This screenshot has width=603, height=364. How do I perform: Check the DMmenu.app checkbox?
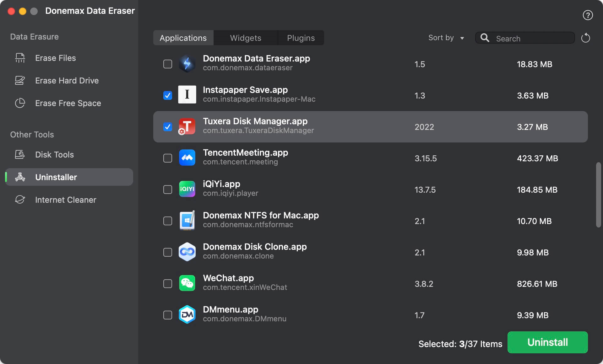click(x=168, y=315)
